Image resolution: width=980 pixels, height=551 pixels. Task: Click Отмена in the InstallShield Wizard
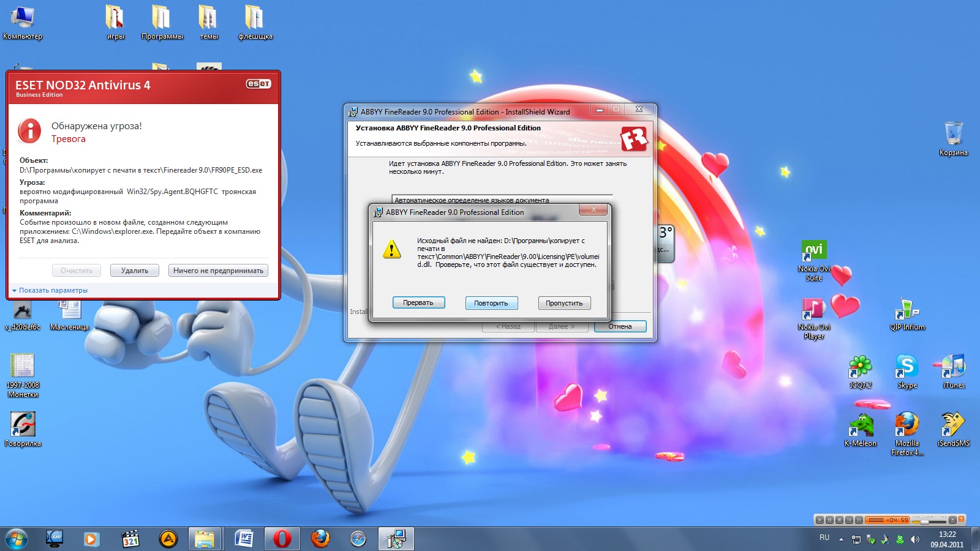[x=620, y=326]
